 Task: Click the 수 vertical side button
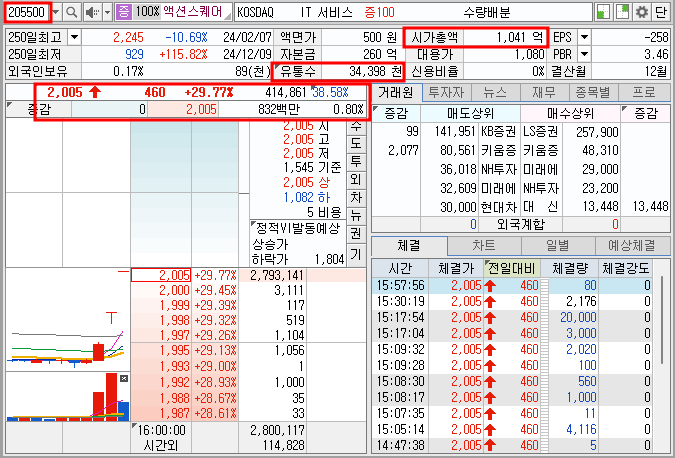coord(356,126)
